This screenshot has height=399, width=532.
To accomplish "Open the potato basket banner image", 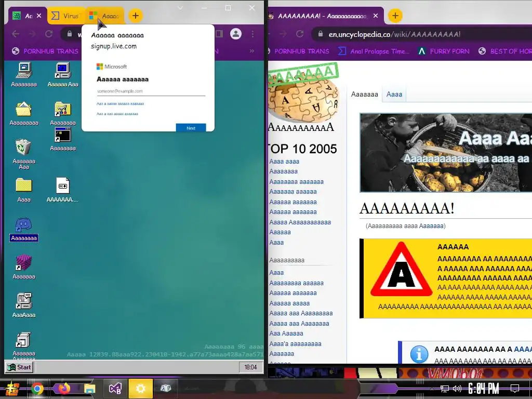I will (x=446, y=153).
